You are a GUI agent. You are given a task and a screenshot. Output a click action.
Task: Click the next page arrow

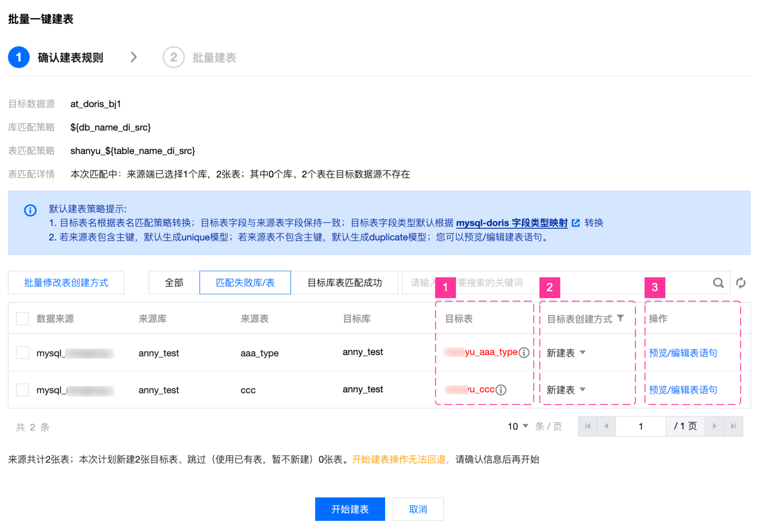pos(714,426)
